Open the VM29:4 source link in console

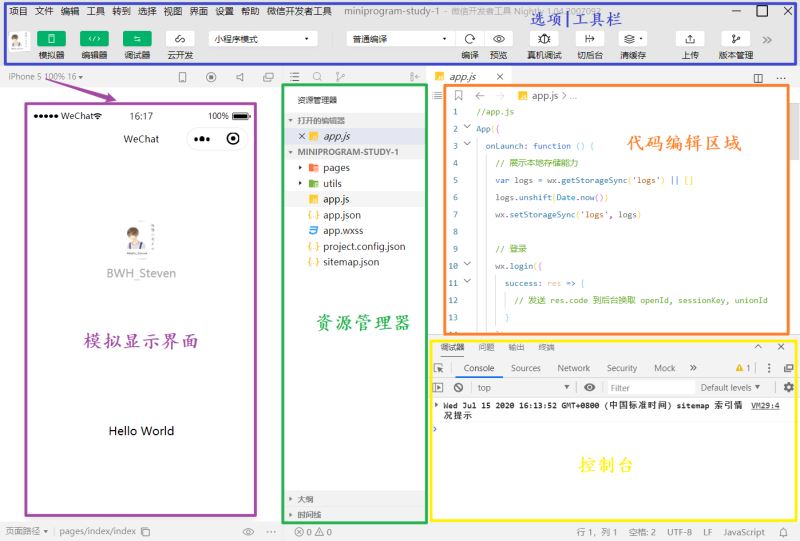(765, 405)
